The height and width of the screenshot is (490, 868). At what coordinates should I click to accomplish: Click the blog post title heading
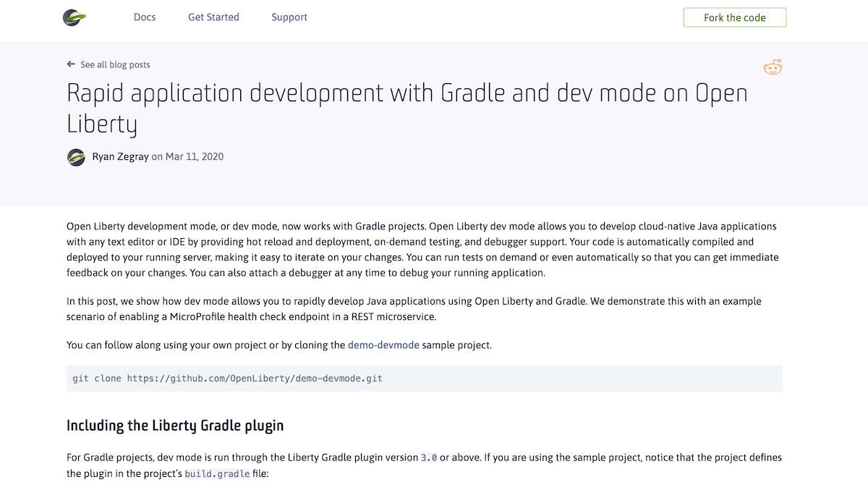pos(407,109)
